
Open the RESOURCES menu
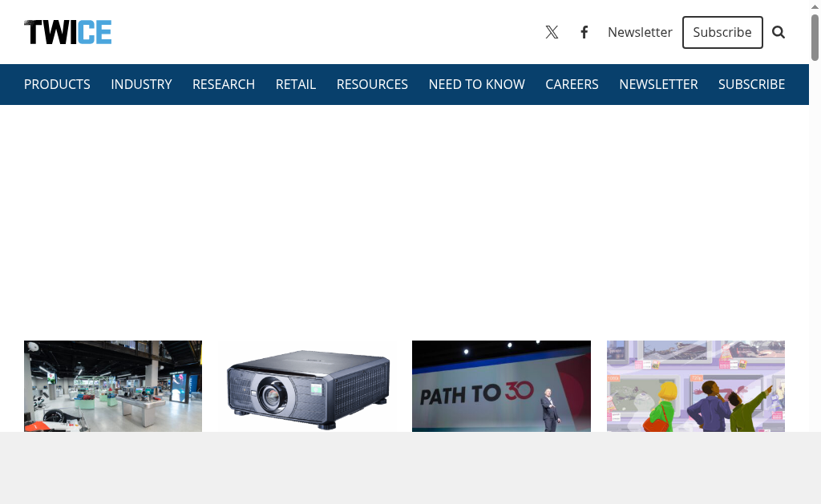tap(372, 84)
